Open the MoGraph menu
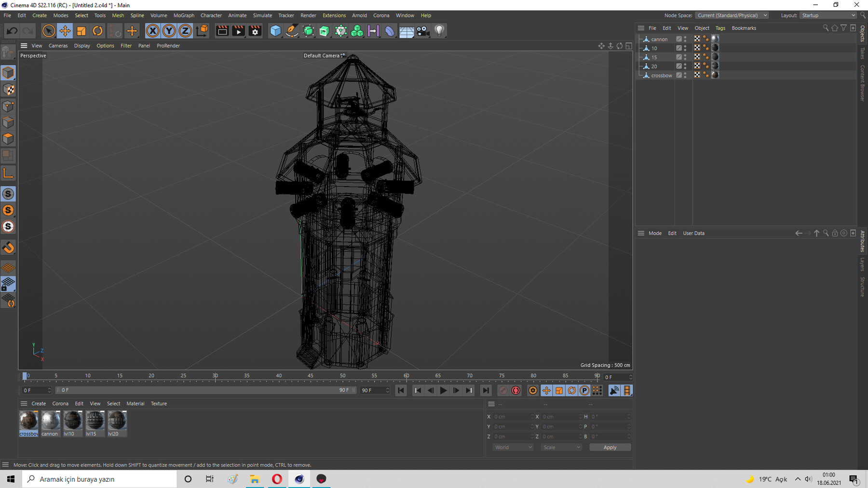The height and width of the screenshot is (488, 868). pos(184,15)
